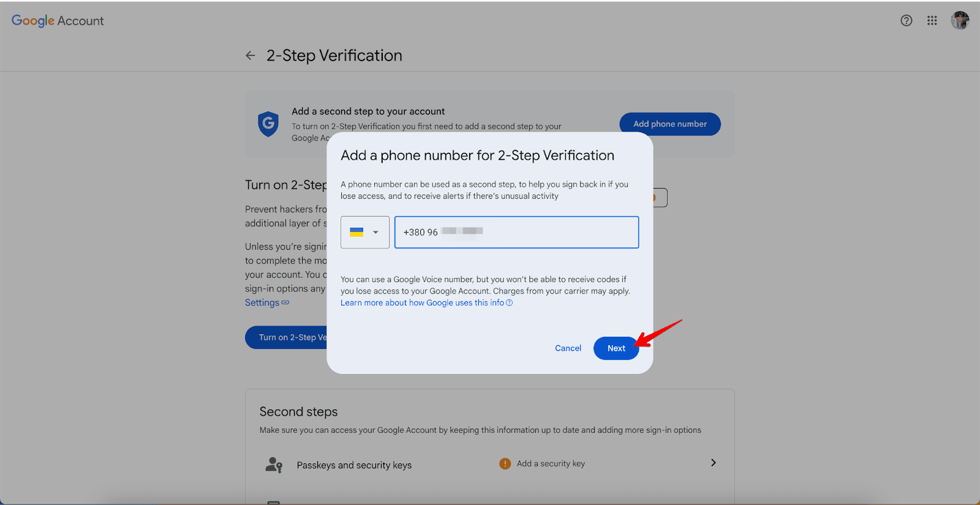Image resolution: width=980 pixels, height=505 pixels.
Task: Click the Google Account logo
Action: click(58, 21)
